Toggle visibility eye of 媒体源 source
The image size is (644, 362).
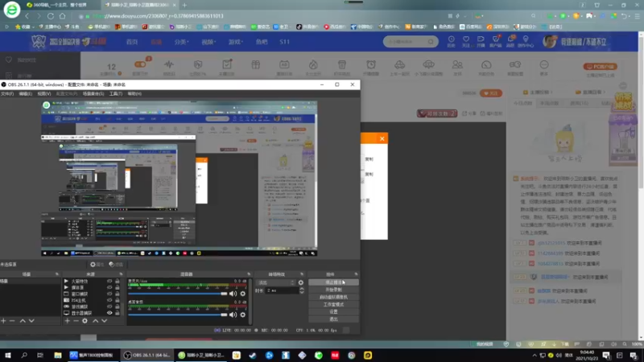click(109, 287)
